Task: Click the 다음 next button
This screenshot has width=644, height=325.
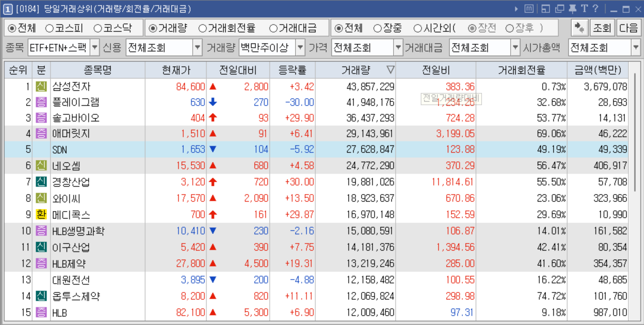Action: 628,28
